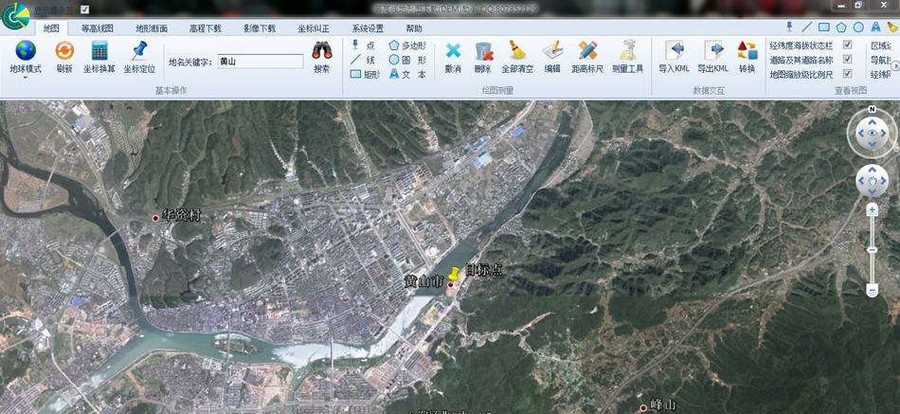
Task: Click the zoom-in plus on map slider
Action: pos(872,211)
